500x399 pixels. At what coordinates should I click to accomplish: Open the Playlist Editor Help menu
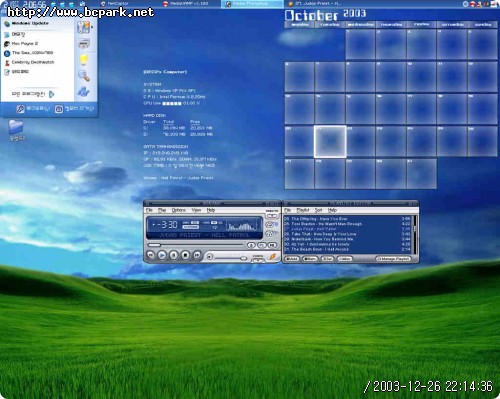tap(332, 210)
